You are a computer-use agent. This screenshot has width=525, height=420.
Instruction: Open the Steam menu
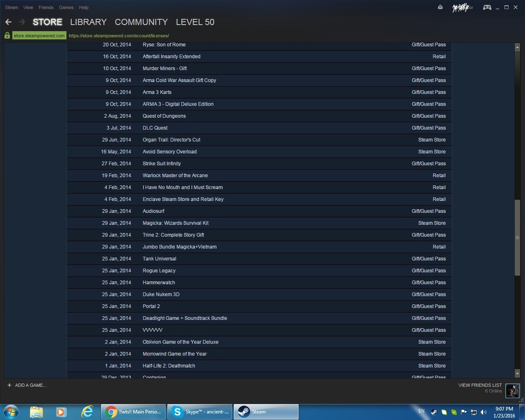[11, 7]
